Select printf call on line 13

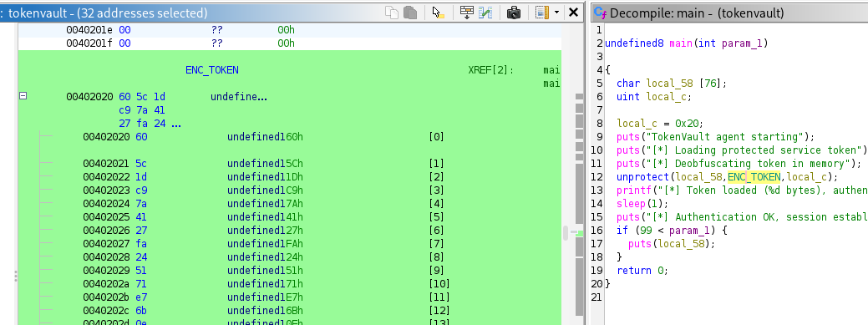[634, 190]
